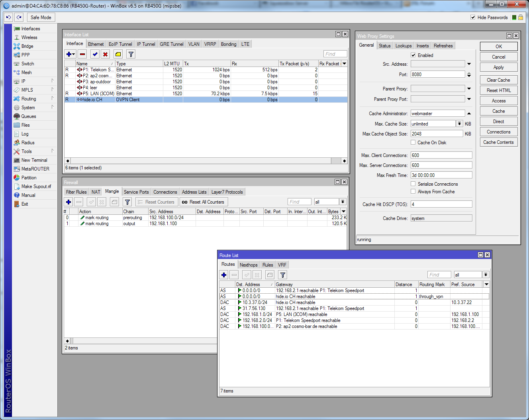Open the Wireless section in the sidebar
This screenshot has width=529, height=420.
[x=30, y=37]
